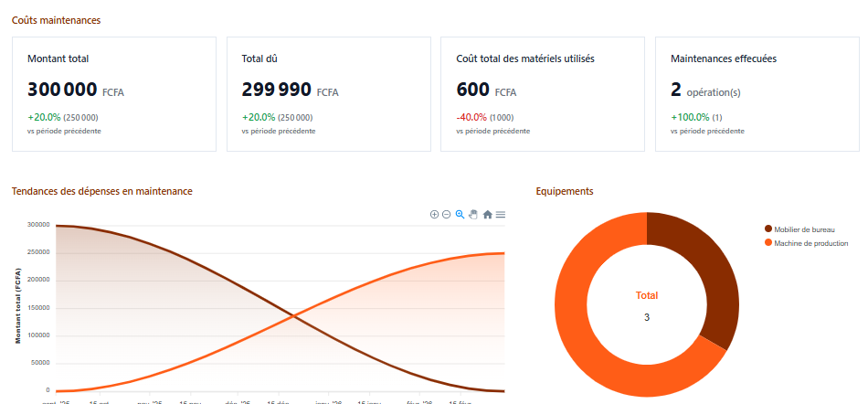Click the zoom out icon on chart toolbar
868x404 pixels.
point(446,215)
